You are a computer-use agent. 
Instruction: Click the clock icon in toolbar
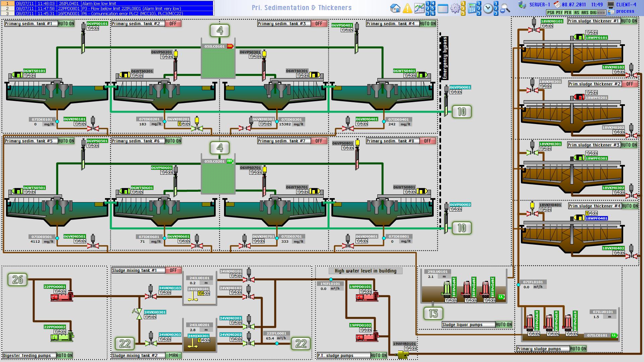488,8
